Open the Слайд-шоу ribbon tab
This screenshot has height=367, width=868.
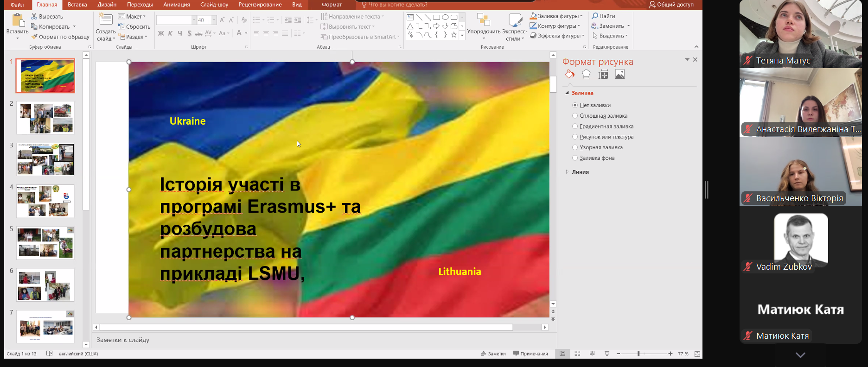click(x=215, y=5)
